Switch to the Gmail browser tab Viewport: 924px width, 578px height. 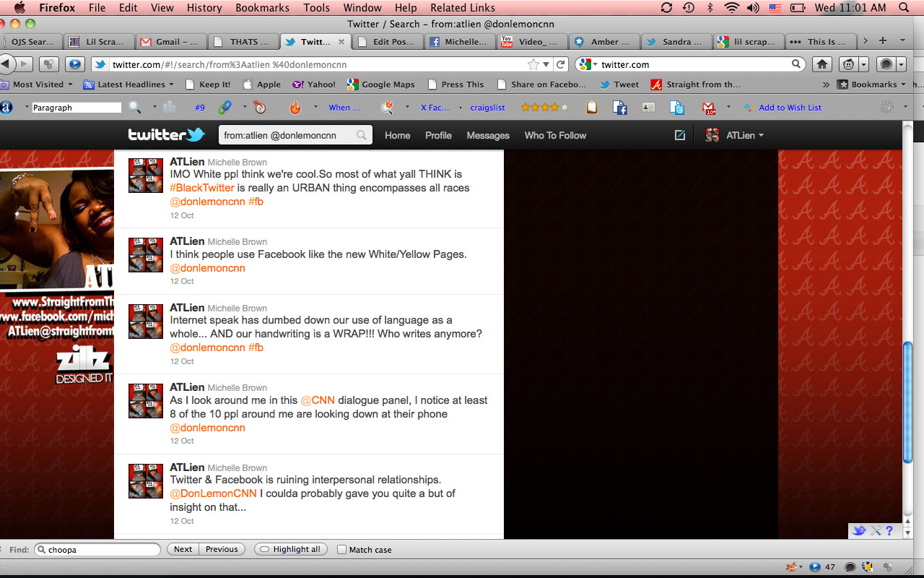point(170,41)
